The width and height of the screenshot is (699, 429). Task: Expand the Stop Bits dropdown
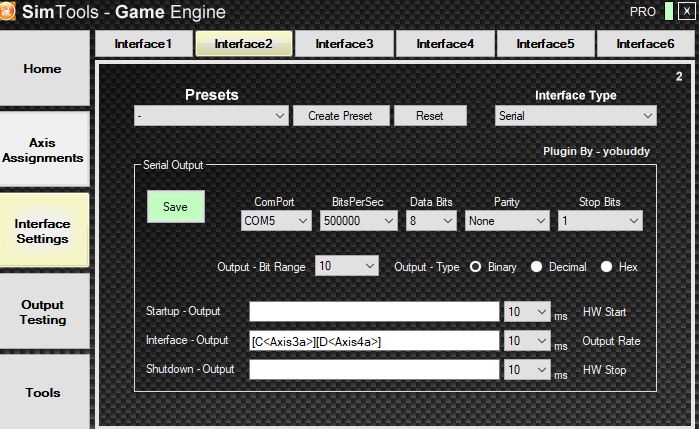click(600, 220)
